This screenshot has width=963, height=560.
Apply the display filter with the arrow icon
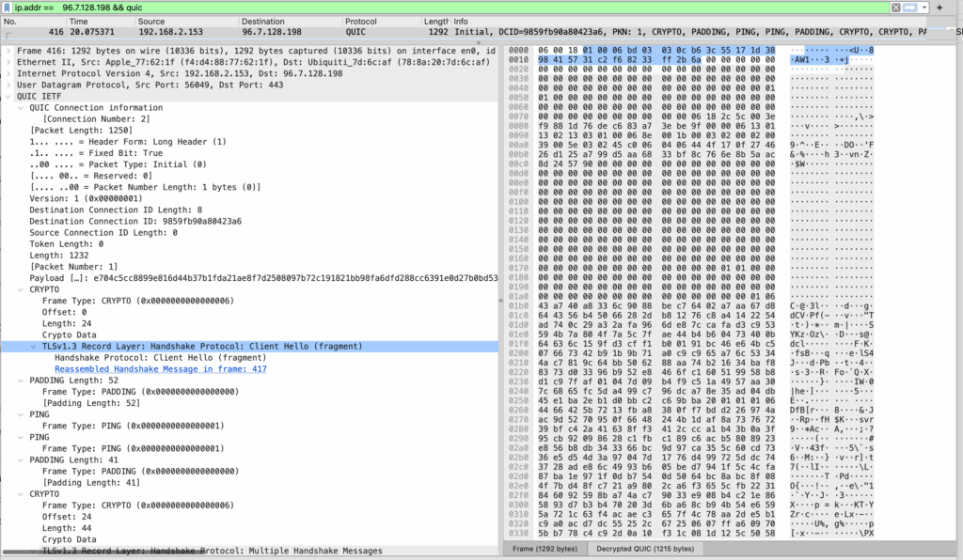[x=910, y=8]
